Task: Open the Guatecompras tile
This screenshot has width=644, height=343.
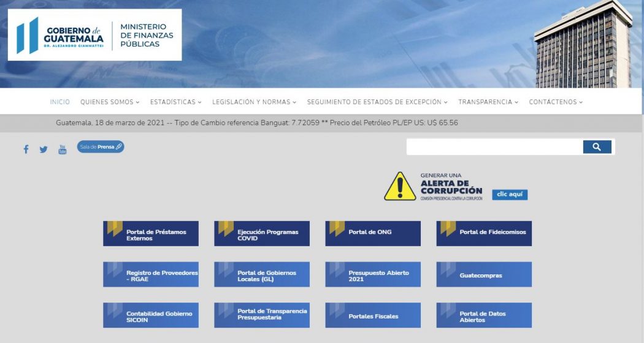Action: (484, 274)
